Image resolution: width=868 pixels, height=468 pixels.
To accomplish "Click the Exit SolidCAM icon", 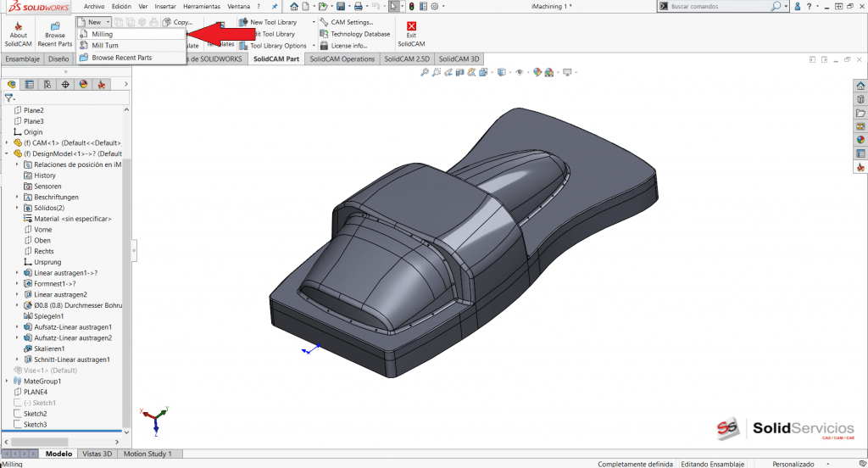I will click(x=411, y=27).
